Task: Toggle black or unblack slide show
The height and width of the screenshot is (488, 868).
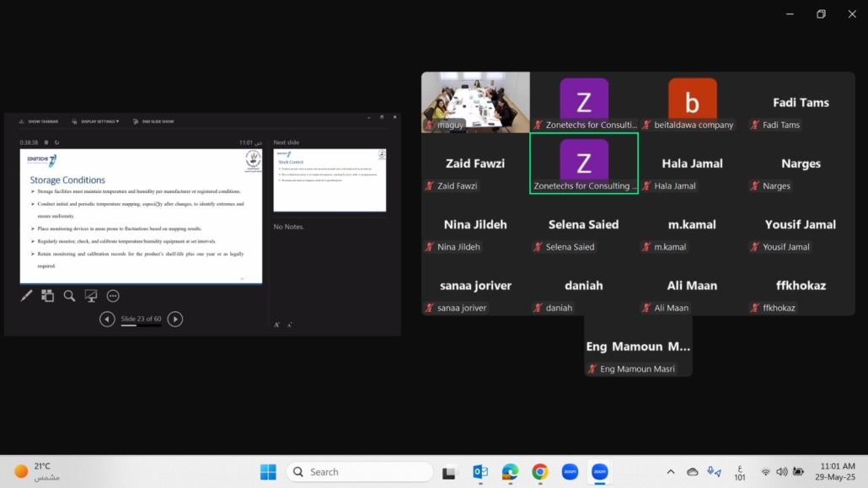Action: pyautogui.click(x=91, y=296)
